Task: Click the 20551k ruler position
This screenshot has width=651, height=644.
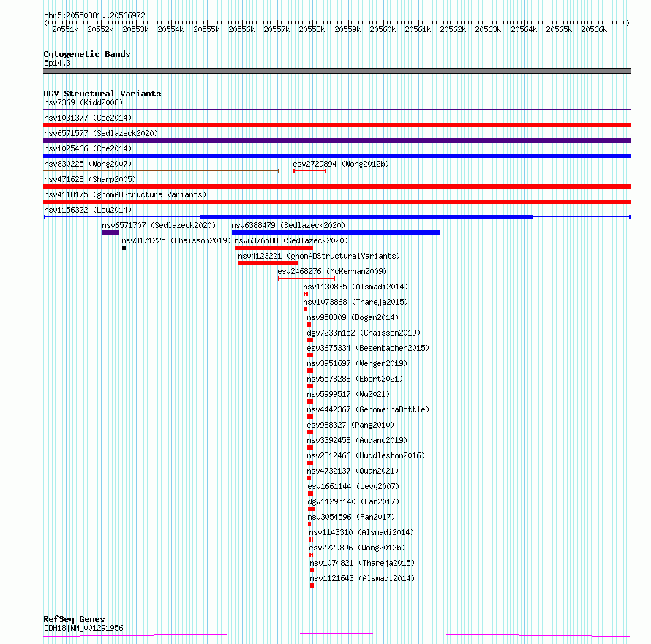Action: pyautogui.click(x=65, y=29)
